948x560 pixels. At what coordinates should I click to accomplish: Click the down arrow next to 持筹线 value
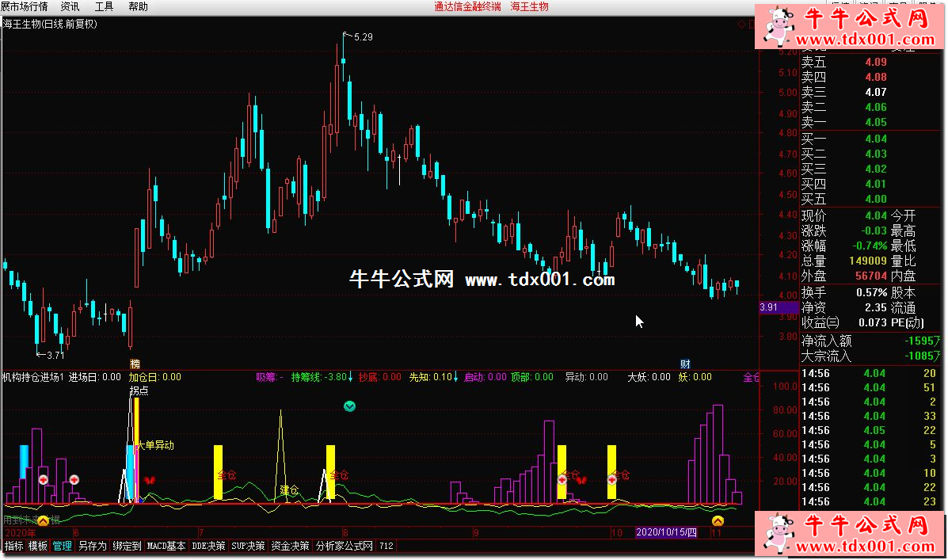click(x=351, y=377)
